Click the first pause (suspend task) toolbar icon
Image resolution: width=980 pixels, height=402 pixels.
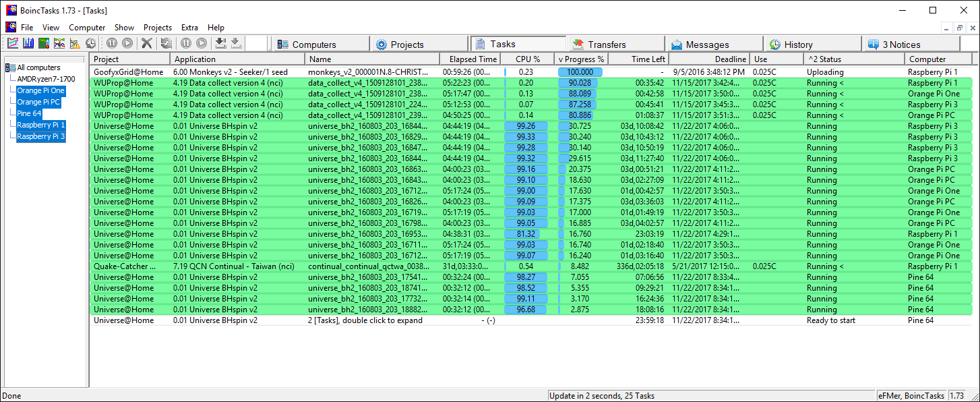pos(111,43)
